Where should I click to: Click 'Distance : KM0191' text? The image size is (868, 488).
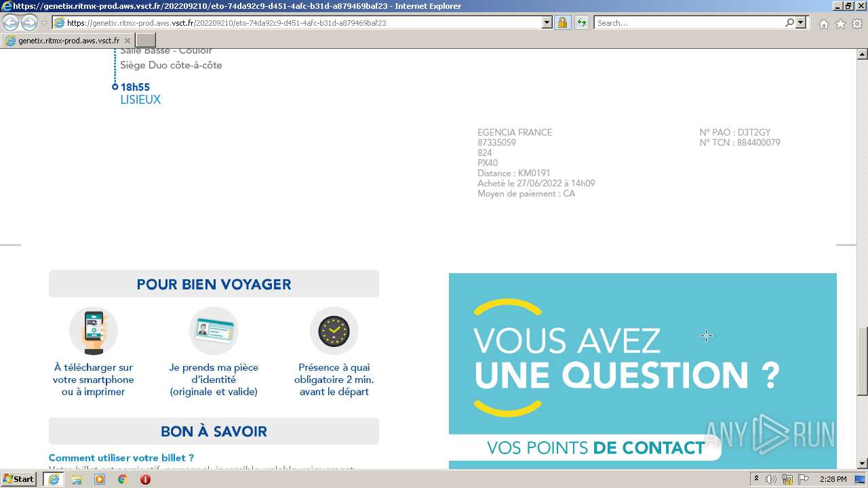[x=514, y=173]
